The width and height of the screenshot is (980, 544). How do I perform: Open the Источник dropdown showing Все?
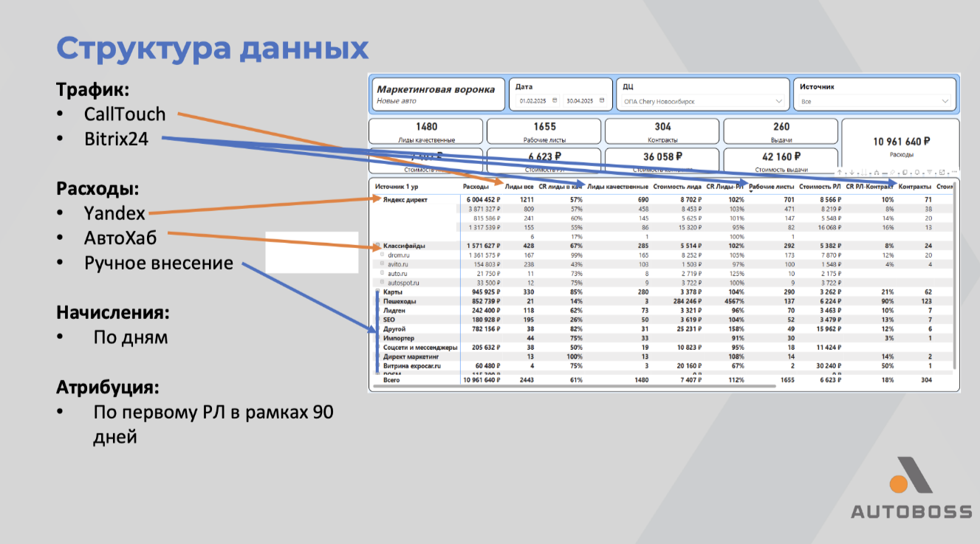(x=874, y=101)
